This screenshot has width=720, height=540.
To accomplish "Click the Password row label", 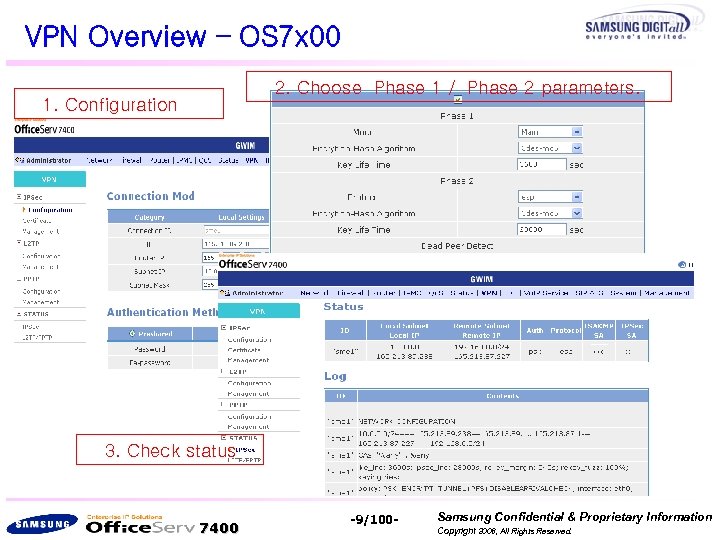I will point(150,349).
